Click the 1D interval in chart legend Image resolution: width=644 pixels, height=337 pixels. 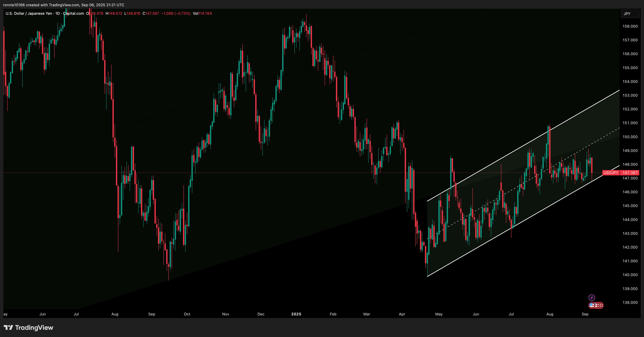(58, 13)
